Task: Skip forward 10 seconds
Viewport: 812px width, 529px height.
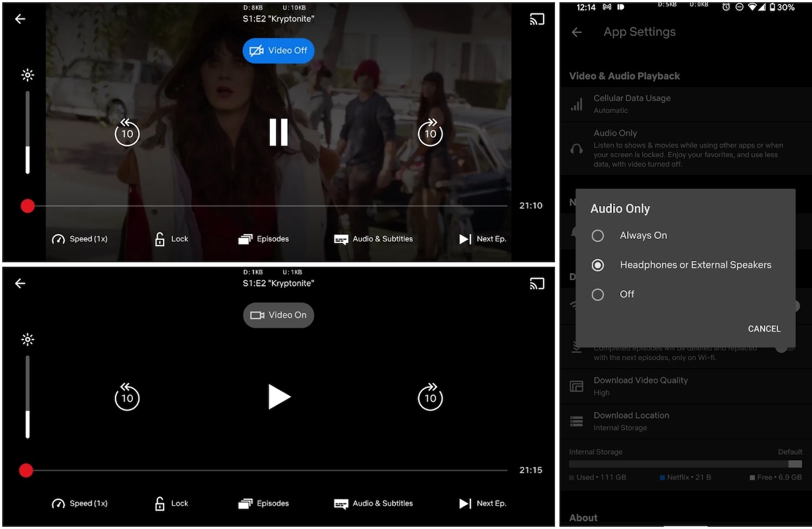Action: (x=430, y=133)
